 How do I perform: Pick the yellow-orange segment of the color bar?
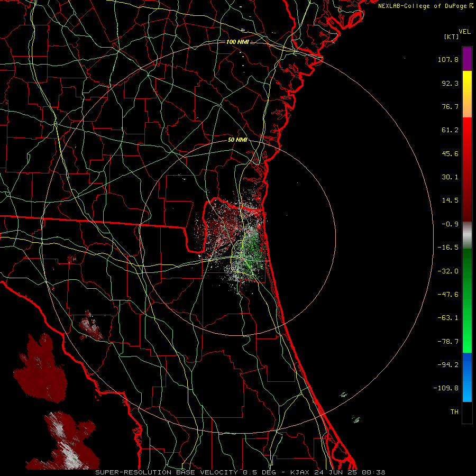pos(467,94)
